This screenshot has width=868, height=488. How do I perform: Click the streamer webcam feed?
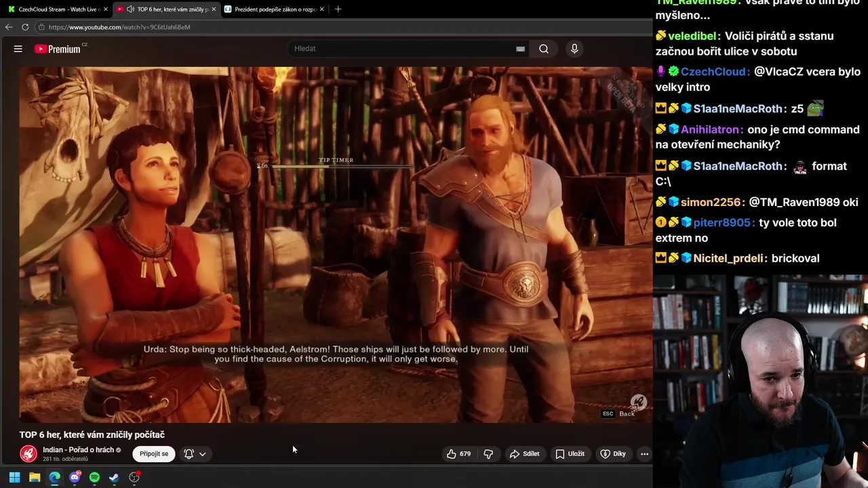pyautogui.click(x=760, y=381)
